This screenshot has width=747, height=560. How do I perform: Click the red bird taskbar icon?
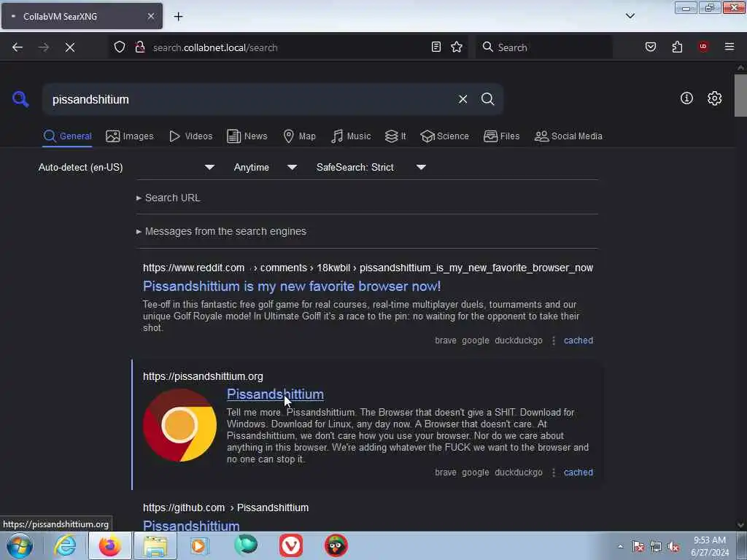pos(336,545)
